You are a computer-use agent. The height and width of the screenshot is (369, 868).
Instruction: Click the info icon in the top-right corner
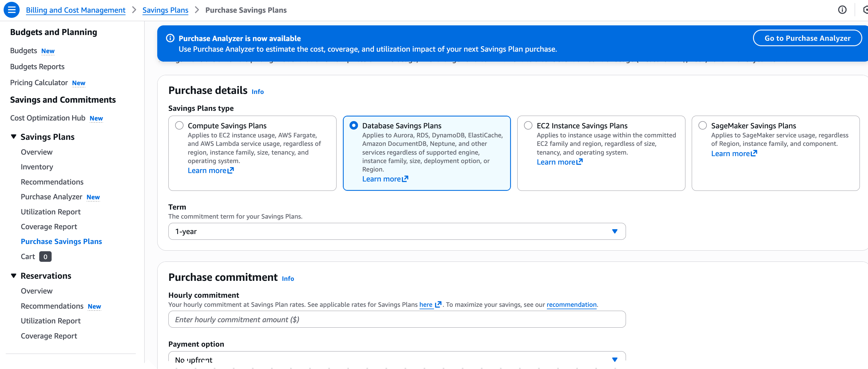842,10
